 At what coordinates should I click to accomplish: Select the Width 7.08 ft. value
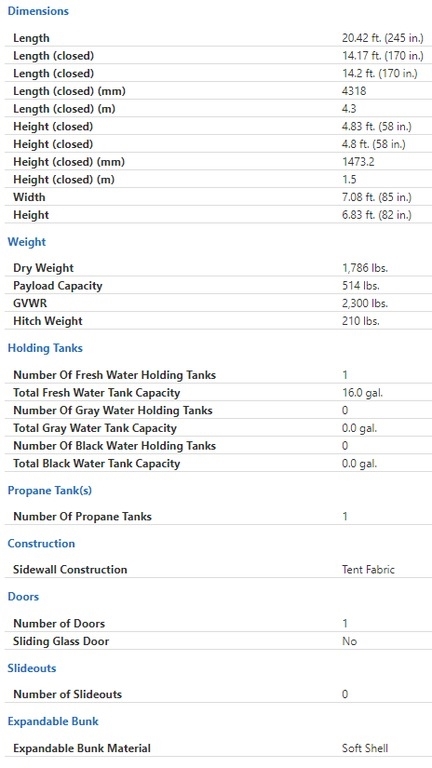point(377,197)
